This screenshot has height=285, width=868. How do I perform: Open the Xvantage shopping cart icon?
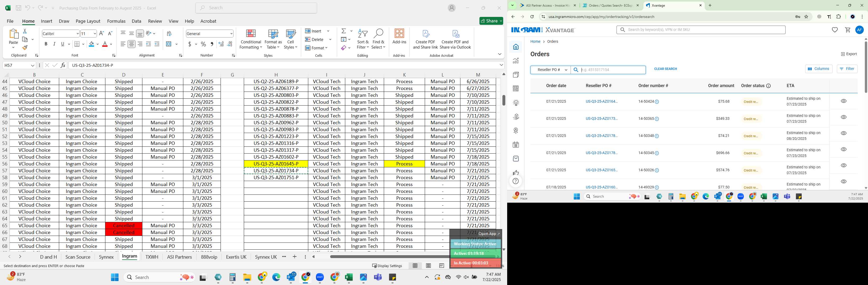tap(847, 30)
